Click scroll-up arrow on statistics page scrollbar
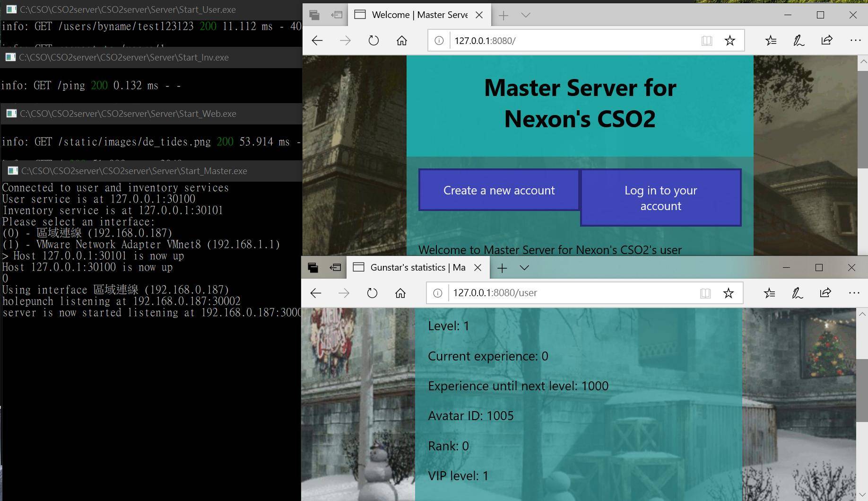This screenshot has height=501, width=868. pos(861,314)
